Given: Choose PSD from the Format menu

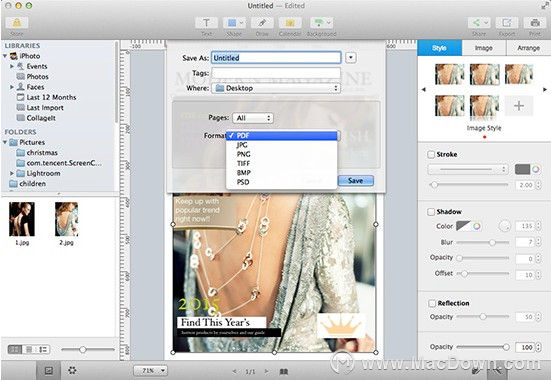Looking at the screenshot, I should click(282, 182).
